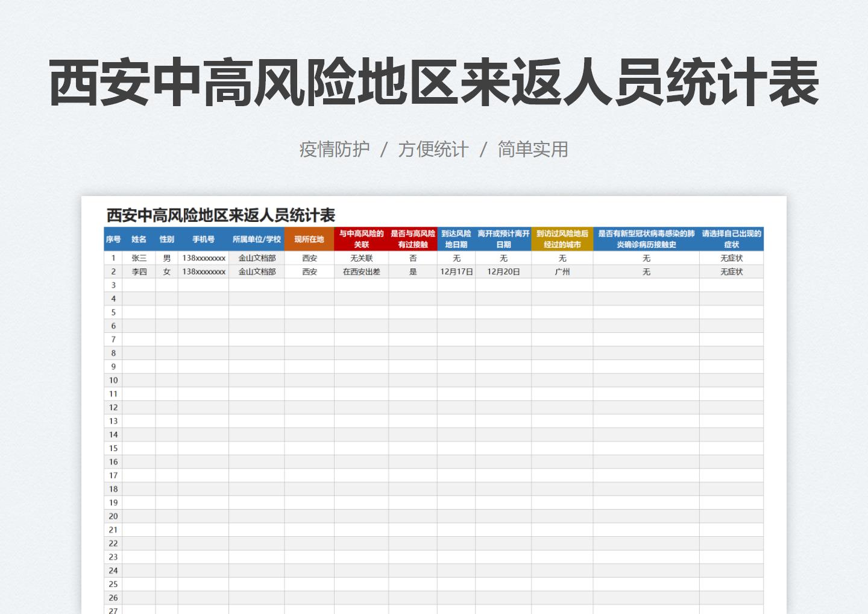Click the orange 现所在地 column header
Viewport: 868px width, 614px height.
coord(309,238)
